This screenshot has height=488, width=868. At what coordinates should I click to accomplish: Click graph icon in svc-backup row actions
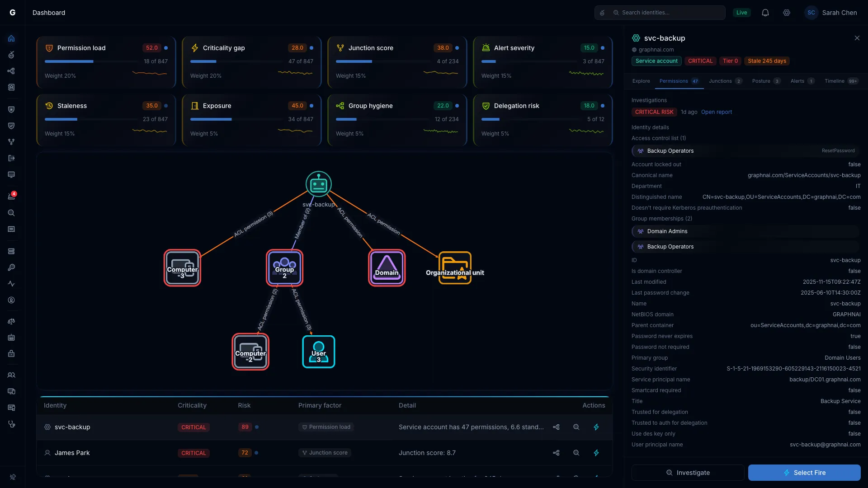coord(556,427)
